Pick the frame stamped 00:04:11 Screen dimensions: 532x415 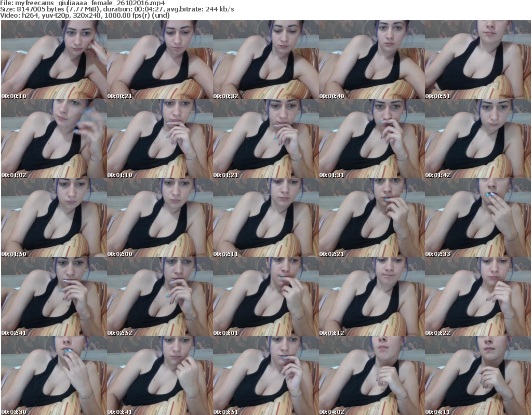(x=478, y=376)
